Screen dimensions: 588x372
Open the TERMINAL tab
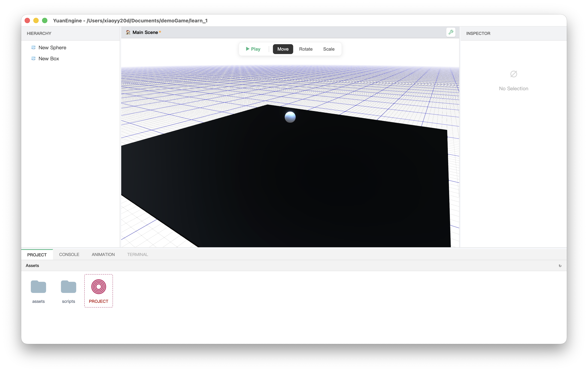click(138, 254)
